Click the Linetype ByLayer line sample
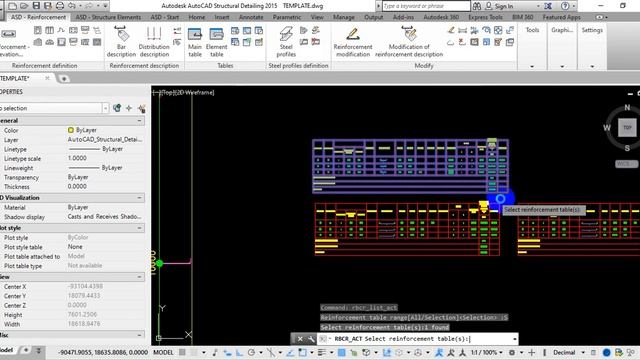640x360 pixels. [84, 149]
